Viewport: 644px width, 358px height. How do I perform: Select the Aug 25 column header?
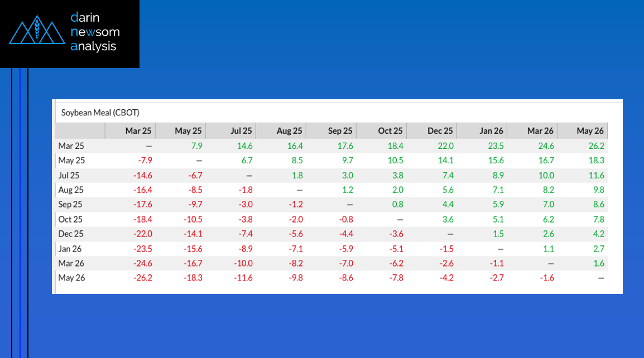tap(289, 131)
